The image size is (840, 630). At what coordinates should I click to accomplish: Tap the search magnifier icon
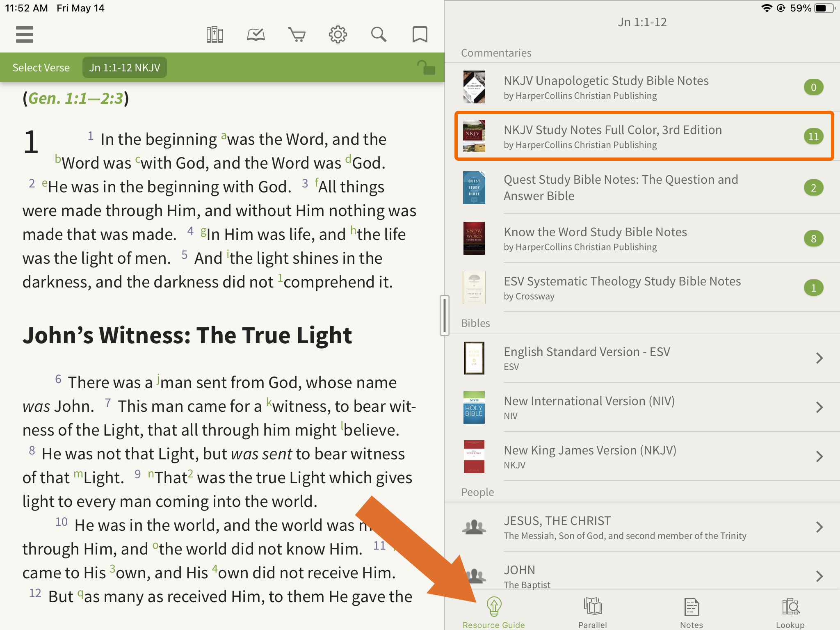coord(379,34)
